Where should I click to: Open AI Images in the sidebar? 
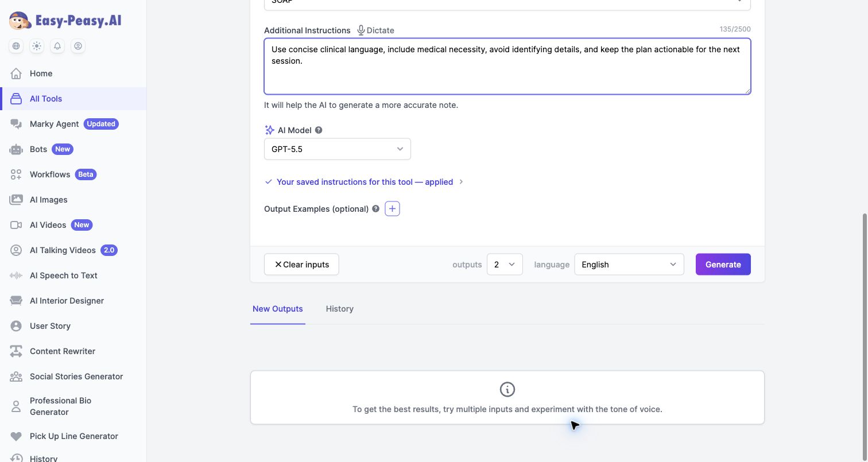coord(73,200)
